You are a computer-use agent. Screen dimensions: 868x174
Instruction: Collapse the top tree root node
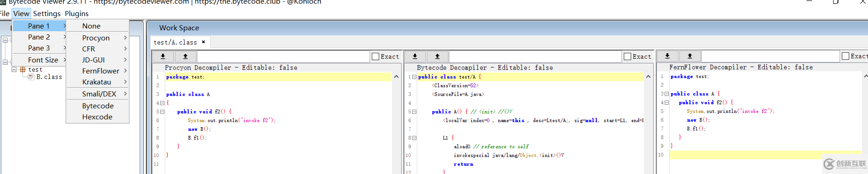click(x=5, y=40)
